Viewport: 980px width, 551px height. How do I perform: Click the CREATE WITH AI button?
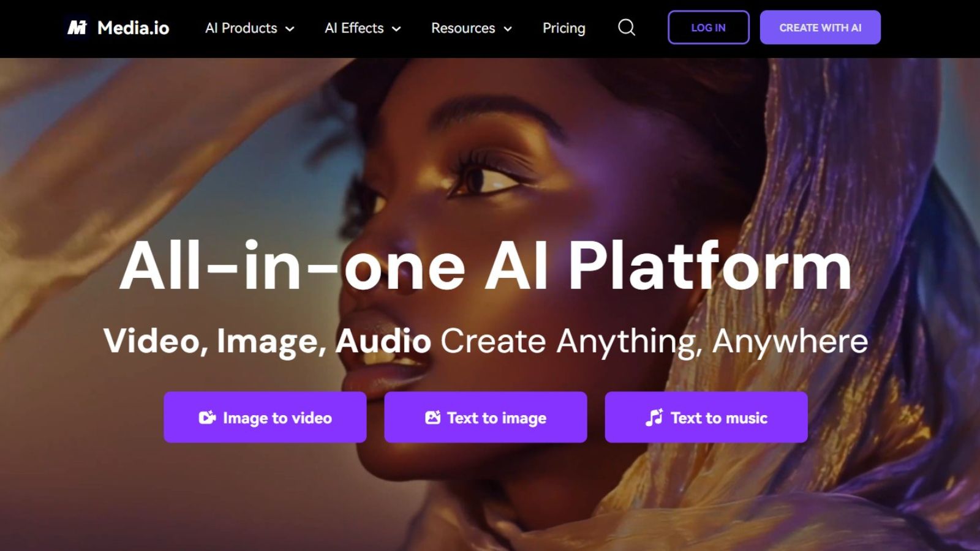coord(820,28)
